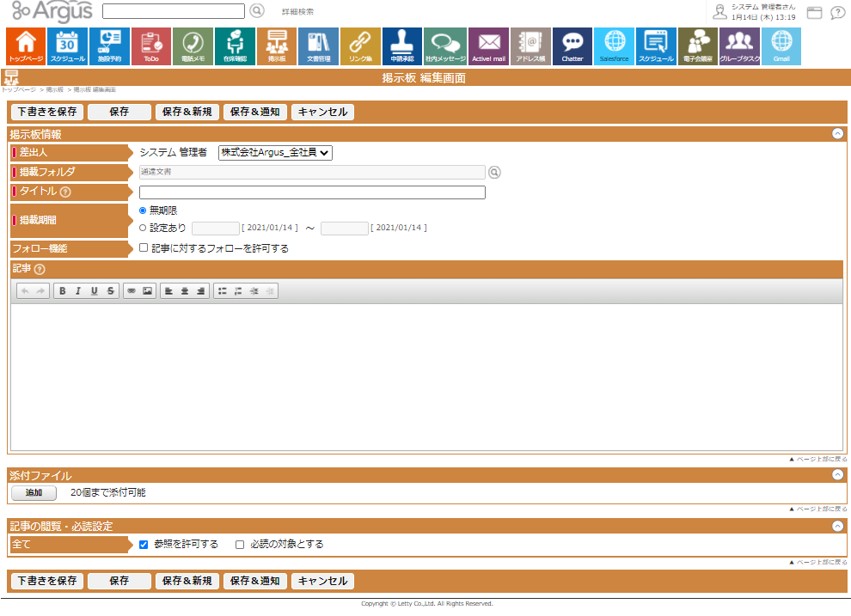Click the タイトル text input field
Screen dimensions: 851x616
click(312, 192)
